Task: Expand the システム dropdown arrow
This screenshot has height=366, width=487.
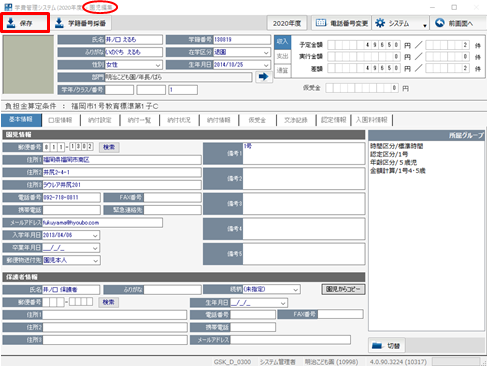Action: tap(425, 25)
